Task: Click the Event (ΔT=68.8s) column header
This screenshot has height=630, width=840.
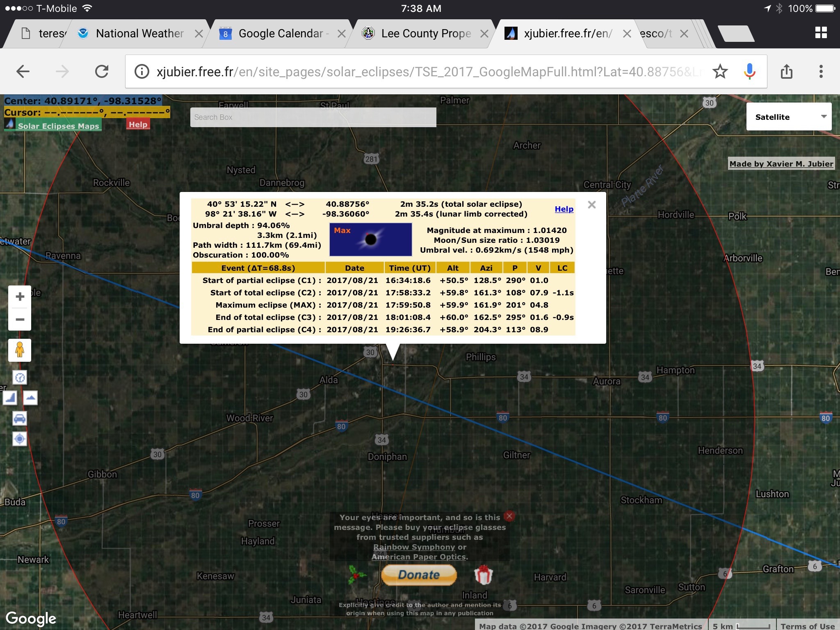Action: (x=258, y=268)
